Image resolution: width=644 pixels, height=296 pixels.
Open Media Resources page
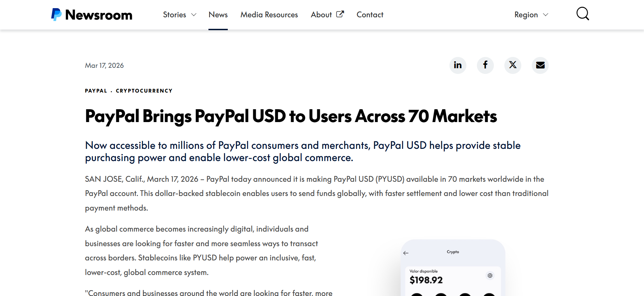click(x=269, y=15)
